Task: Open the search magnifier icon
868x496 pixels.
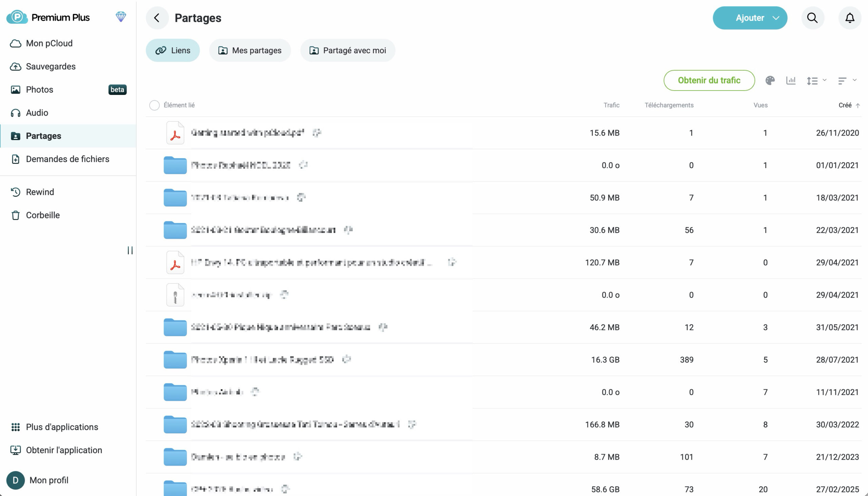Action: pyautogui.click(x=812, y=18)
